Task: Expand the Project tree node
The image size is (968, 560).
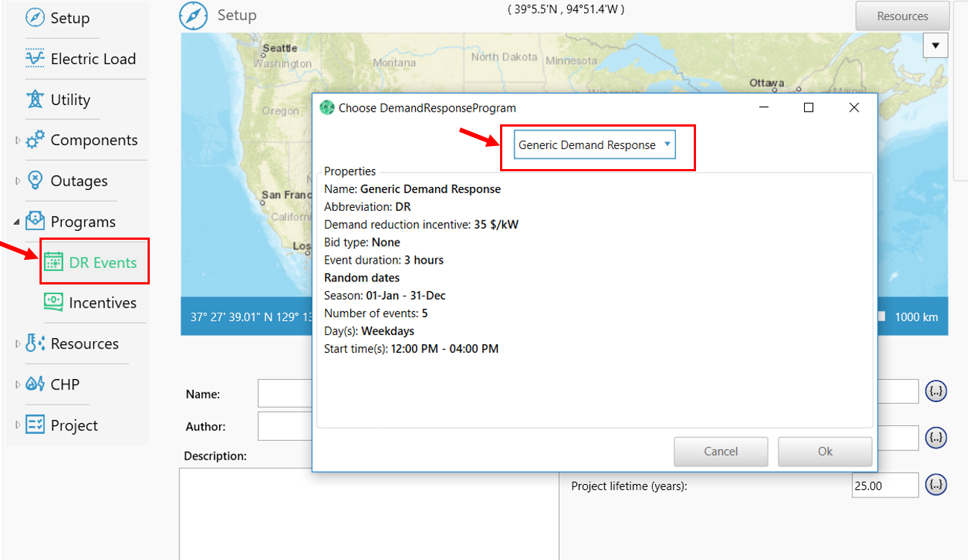Action: point(18,425)
